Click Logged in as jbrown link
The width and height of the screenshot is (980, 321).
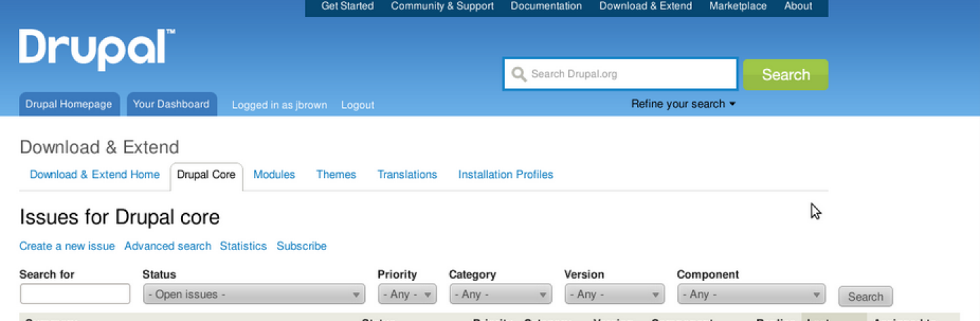[x=279, y=105]
